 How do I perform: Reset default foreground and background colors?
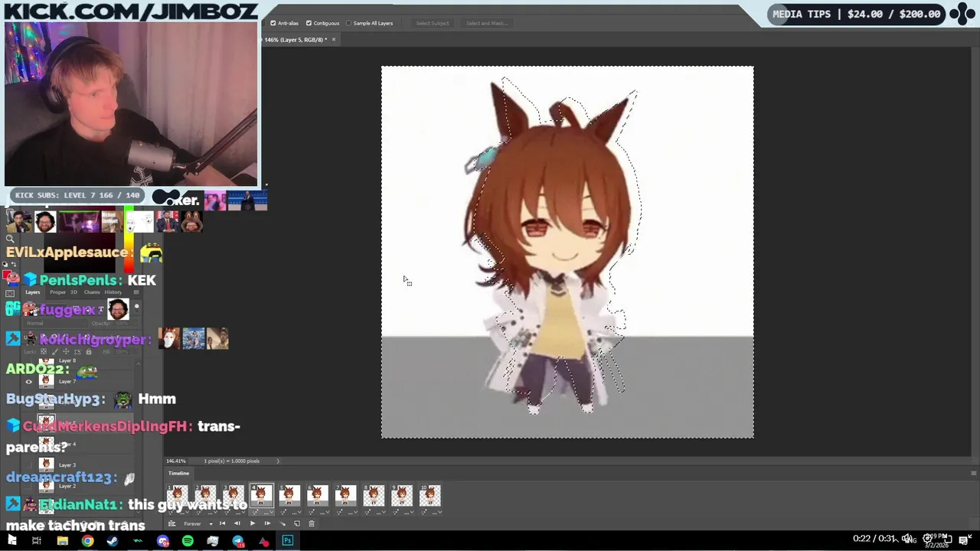(5, 264)
